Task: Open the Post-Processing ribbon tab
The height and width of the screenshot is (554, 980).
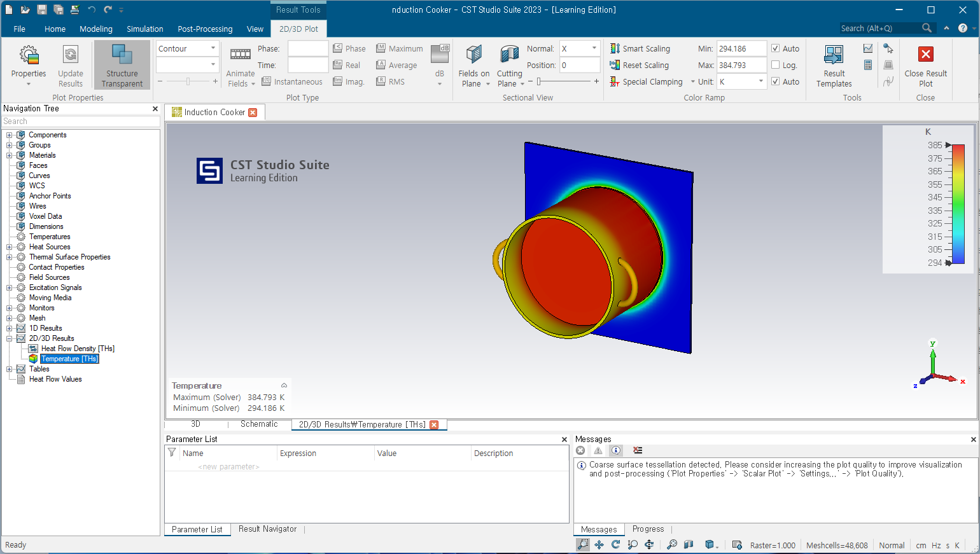Action: [x=205, y=29]
